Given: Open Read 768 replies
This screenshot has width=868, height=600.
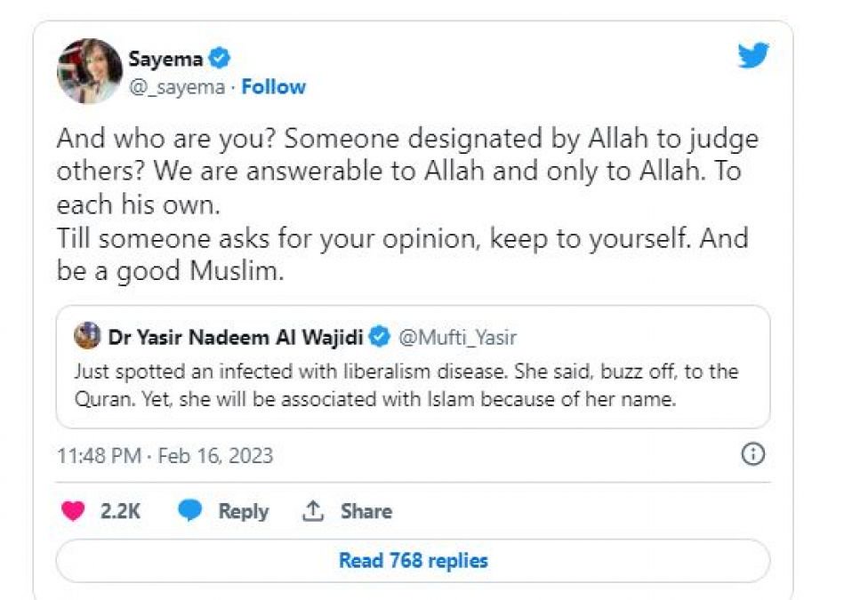Looking at the screenshot, I should click(413, 561).
